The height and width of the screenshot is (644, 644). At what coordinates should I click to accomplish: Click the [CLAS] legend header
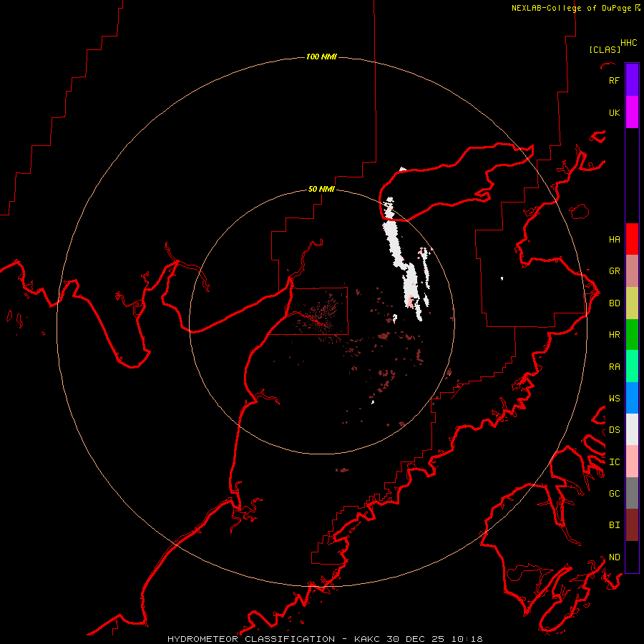605,49
